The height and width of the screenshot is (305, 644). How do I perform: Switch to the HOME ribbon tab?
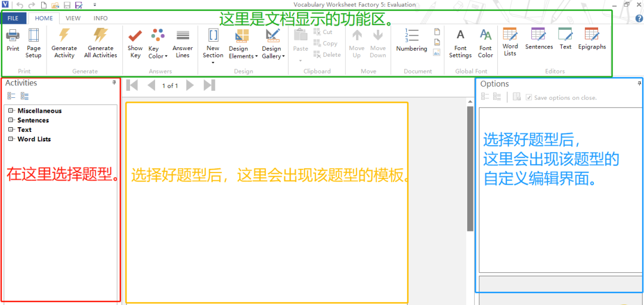tap(44, 18)
